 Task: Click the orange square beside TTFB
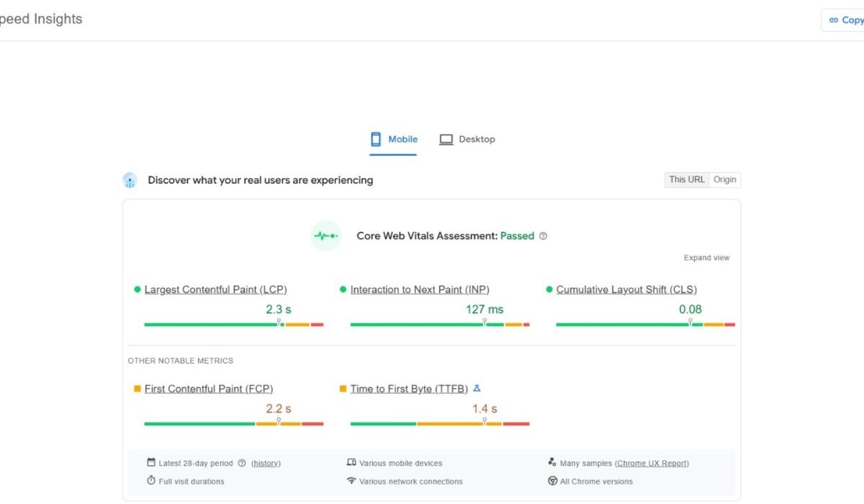coord(343,389)
